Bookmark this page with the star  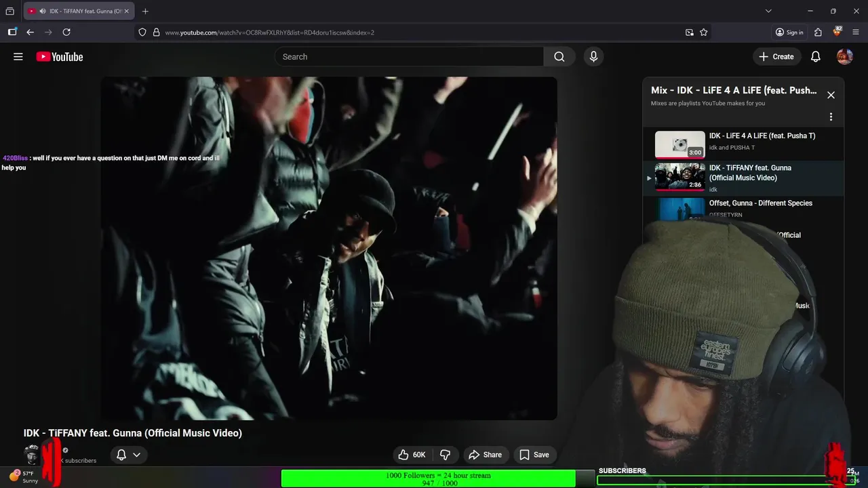[x=704, y=32]
